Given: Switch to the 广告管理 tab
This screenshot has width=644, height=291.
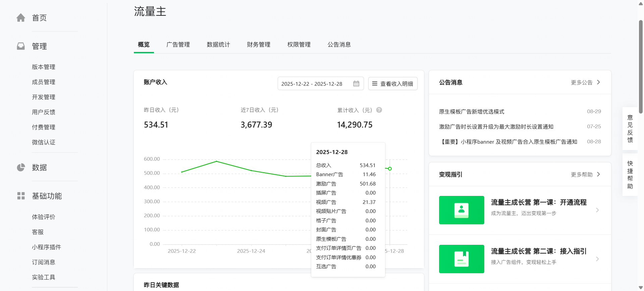Looking at the screenshot, I should [178, 45].
